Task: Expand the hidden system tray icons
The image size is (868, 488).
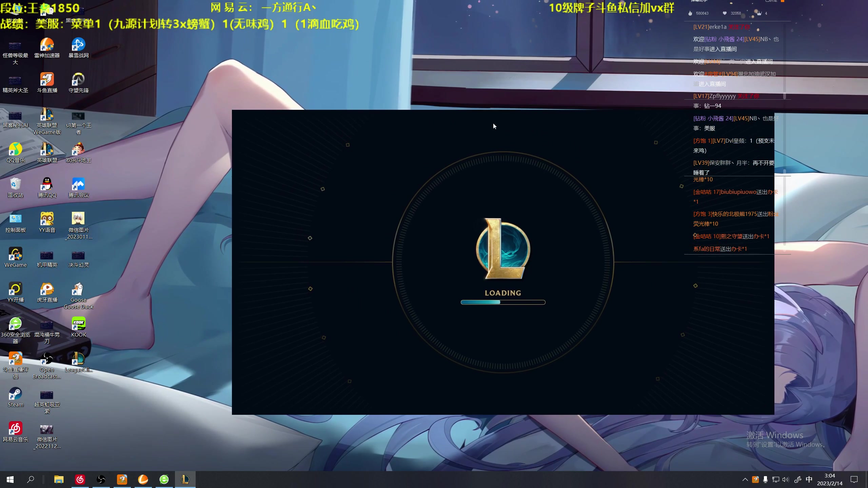Action: click(x=745, y=480)
